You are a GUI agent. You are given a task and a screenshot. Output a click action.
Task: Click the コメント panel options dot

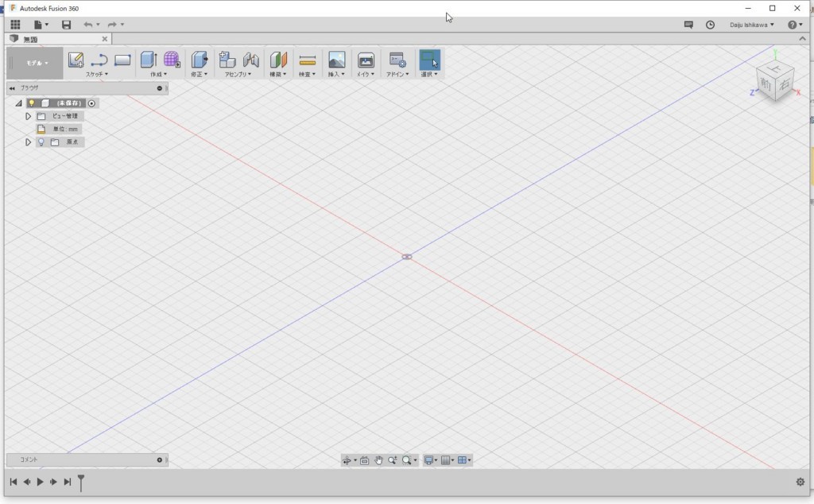coord(159,459)
